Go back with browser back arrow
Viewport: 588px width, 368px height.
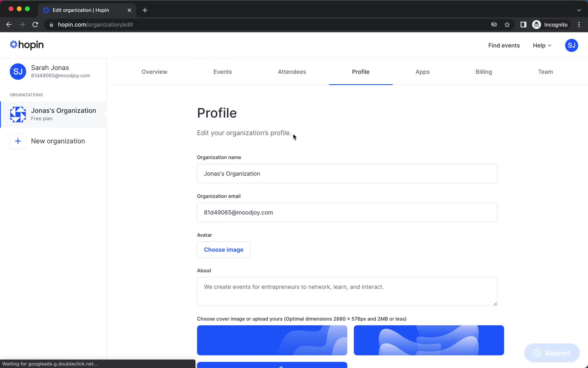coord(9,25)
